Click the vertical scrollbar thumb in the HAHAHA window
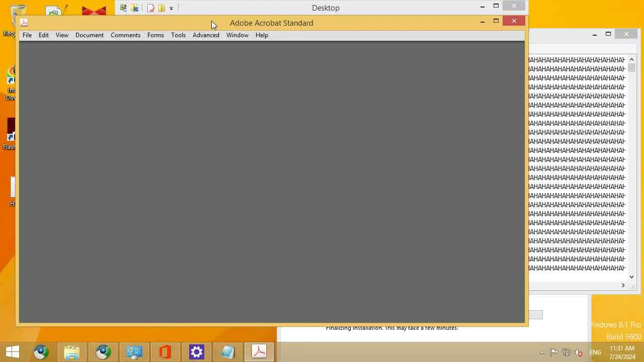 (632, 68)
